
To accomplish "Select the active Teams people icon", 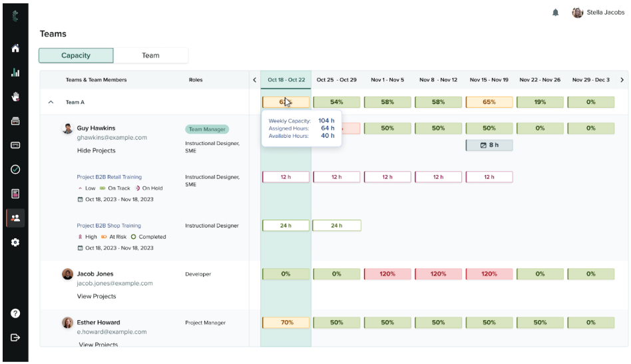I will pos(15,218).
